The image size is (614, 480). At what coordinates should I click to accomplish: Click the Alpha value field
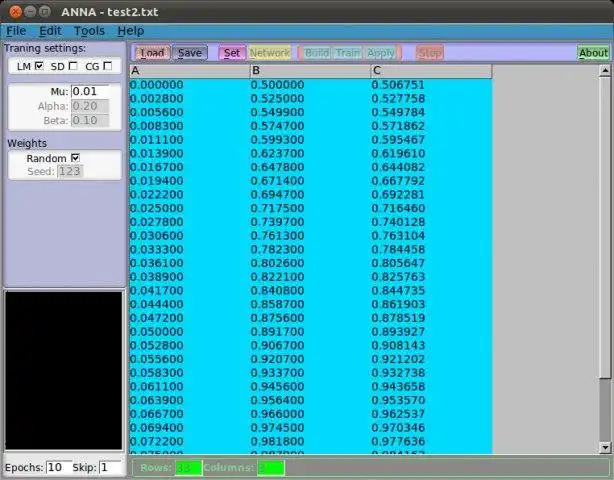click(90, 106)
